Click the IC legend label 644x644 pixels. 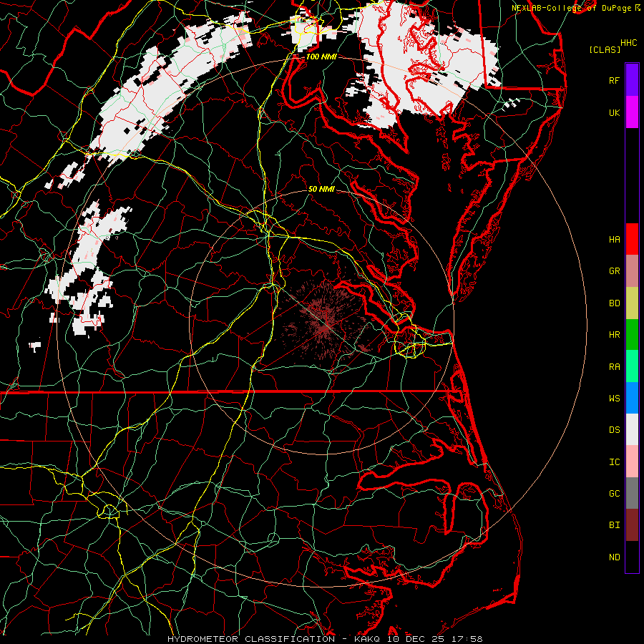[614, 462]
